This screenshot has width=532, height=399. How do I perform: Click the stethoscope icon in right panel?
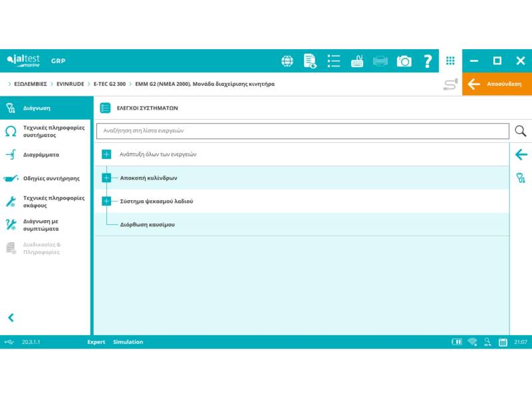tap(521, 178)
